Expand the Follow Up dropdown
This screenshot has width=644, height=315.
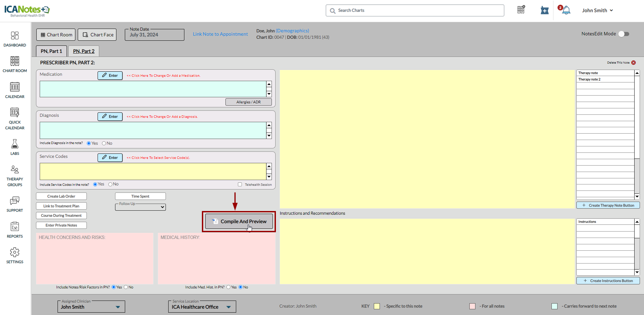click(x=141, y=207)
